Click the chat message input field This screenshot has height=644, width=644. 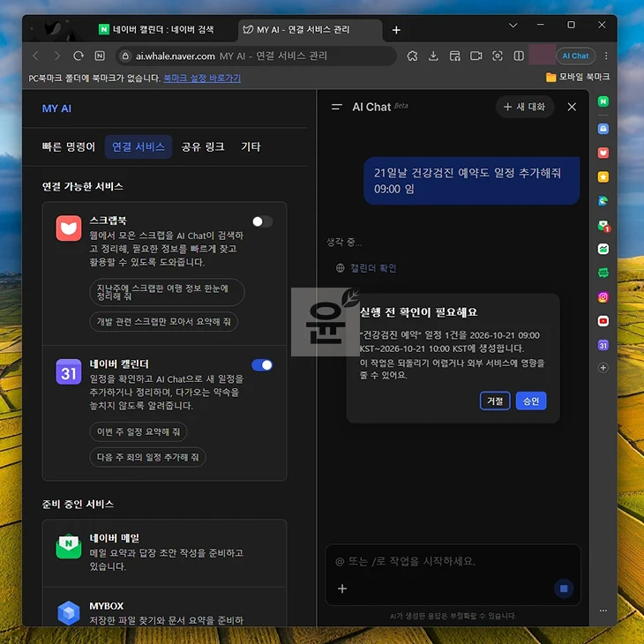[453, 561]
